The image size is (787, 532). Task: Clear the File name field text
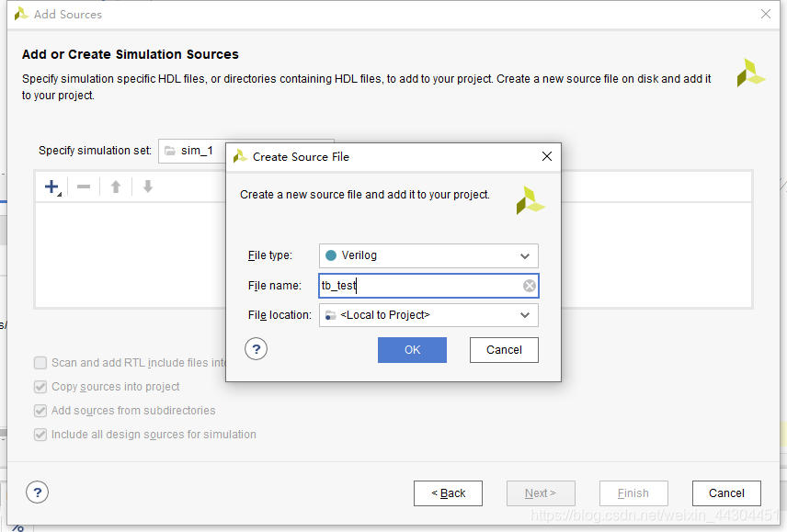(529, 286)
